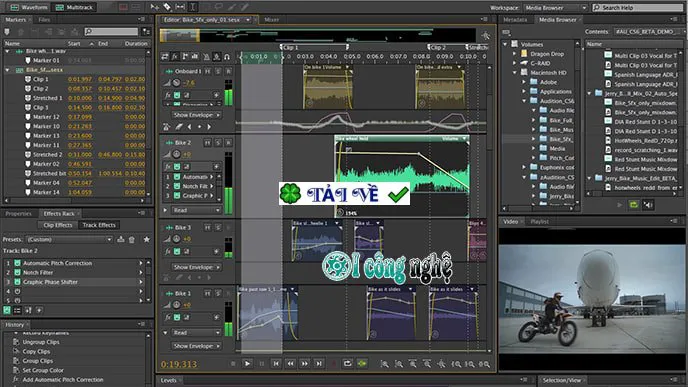The width and height of the screenshot is (688, 387).
Task: Open the Files panel tab
Action: coord(44,20)
